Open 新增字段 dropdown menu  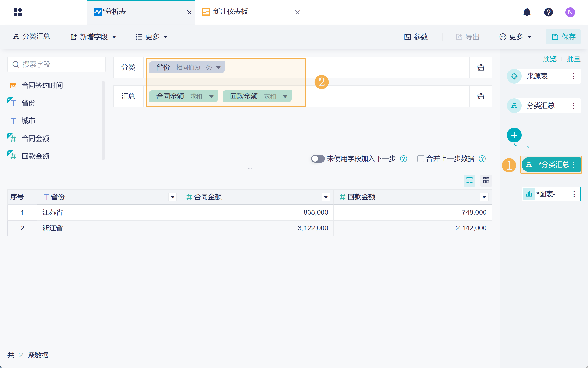coord(93,37)
